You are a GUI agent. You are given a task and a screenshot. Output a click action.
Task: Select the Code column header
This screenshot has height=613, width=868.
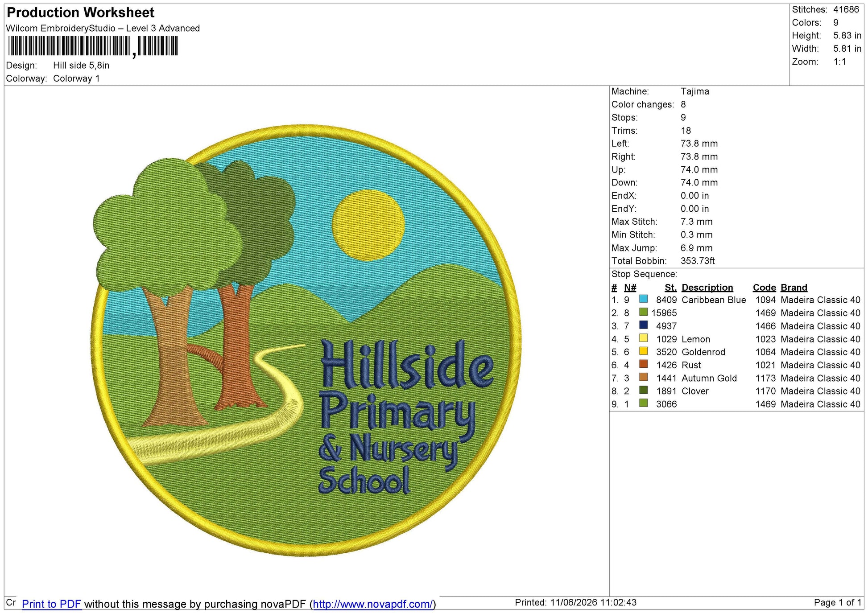point(765,288)
